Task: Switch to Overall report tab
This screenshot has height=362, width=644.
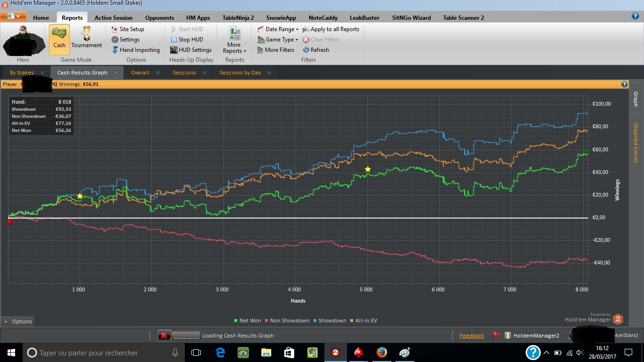Action: pyautogui.click(x=140, y=73)
